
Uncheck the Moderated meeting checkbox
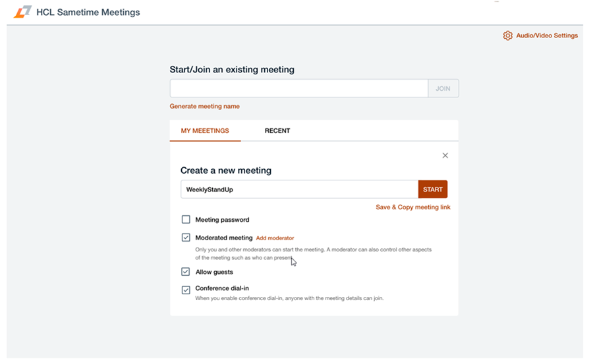click(186, 238)
